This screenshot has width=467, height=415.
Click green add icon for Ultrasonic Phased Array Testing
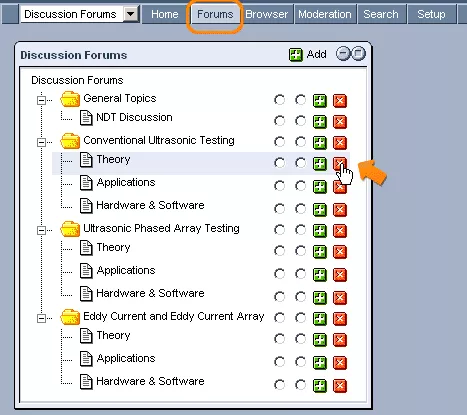[x=320, y=231]
